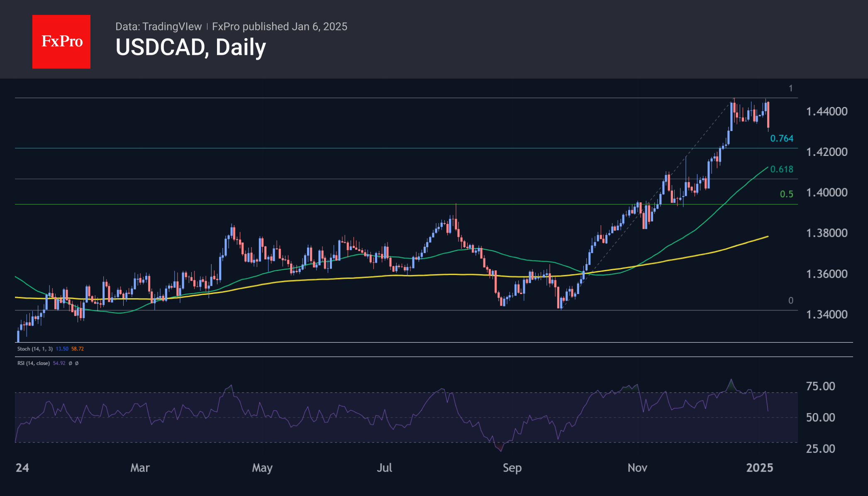Image resolution: width=868 pixels, height=496 pixels.
Task: Click the red FxPro logo
Action: [x=61, y=41]
